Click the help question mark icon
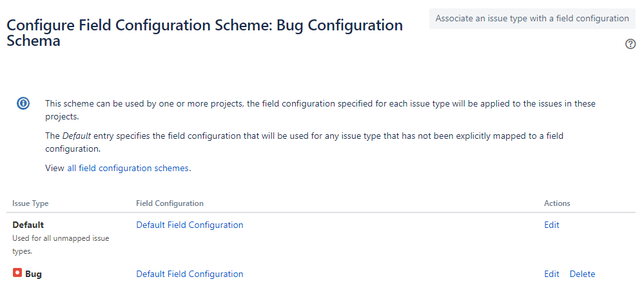Image resolution: width=644 pixels, height=297 pixels. point(630,44)
